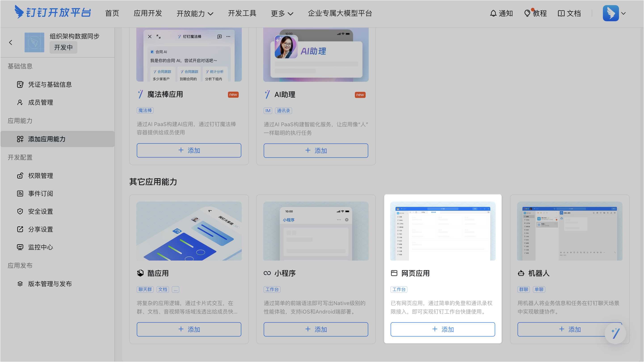Screen dimensions: 644x362
Task: Click the 小程序 preview image
Action: (x=316, y=231)
